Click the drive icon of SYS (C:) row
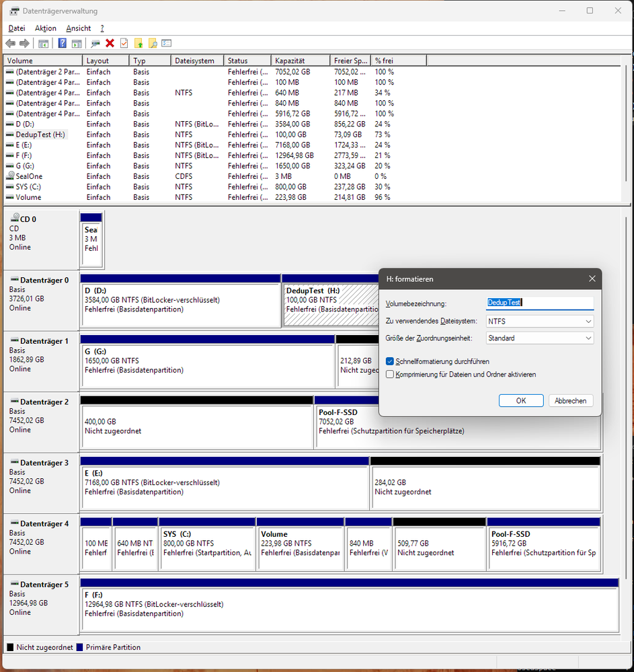Viewport: 634px width, 672px height. [10, 187]
